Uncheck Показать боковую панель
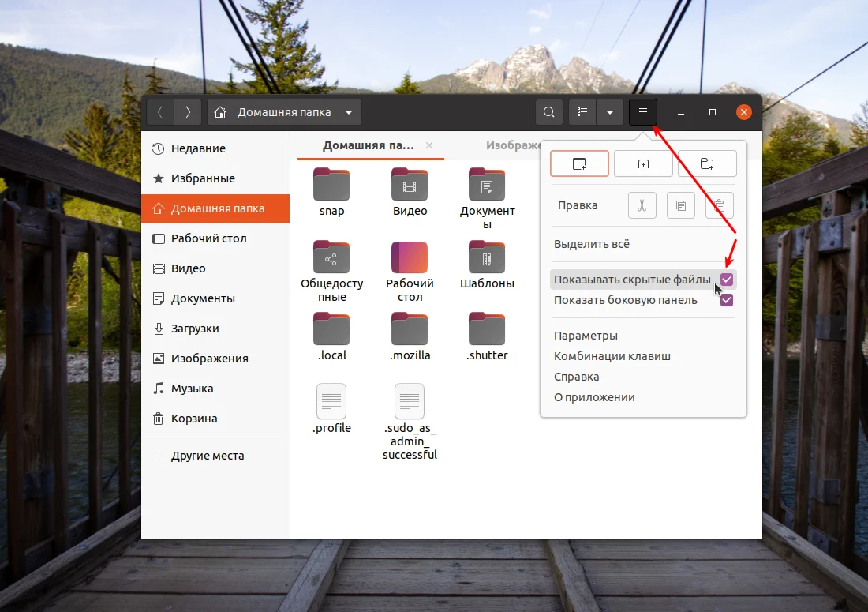 tap(726, 300)
